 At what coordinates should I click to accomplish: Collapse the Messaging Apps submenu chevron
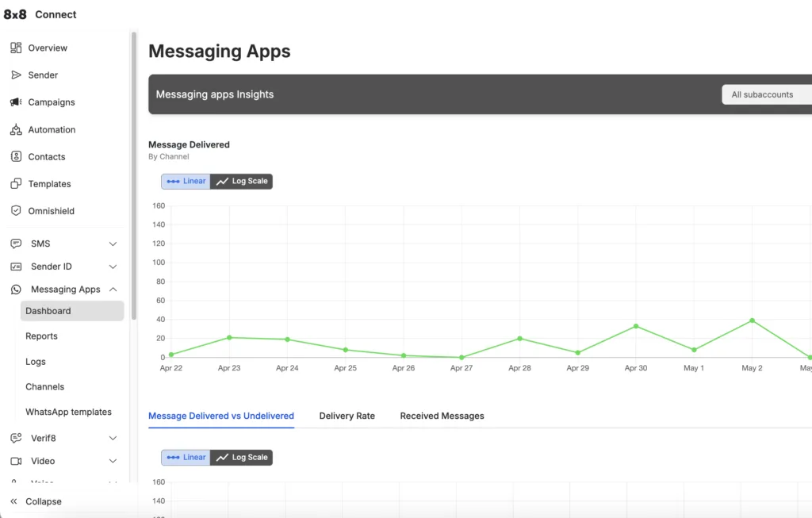pyautogui.click(x=113, y=290)
